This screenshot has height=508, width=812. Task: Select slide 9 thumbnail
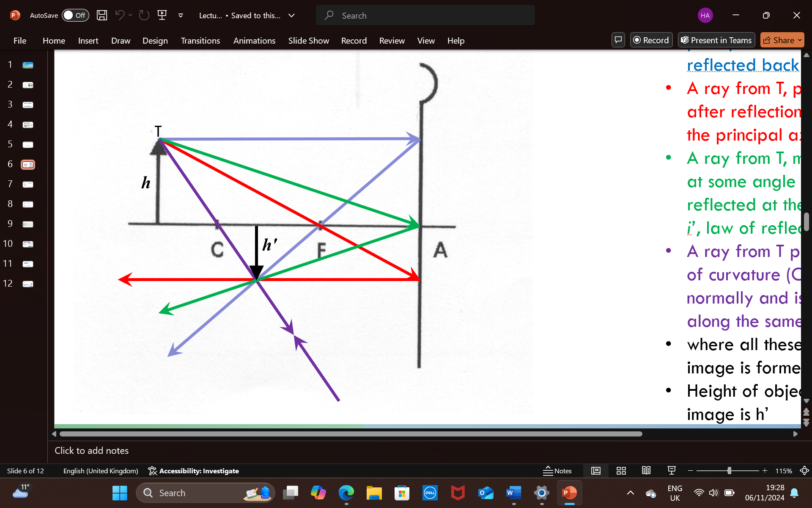coord(28,224)
